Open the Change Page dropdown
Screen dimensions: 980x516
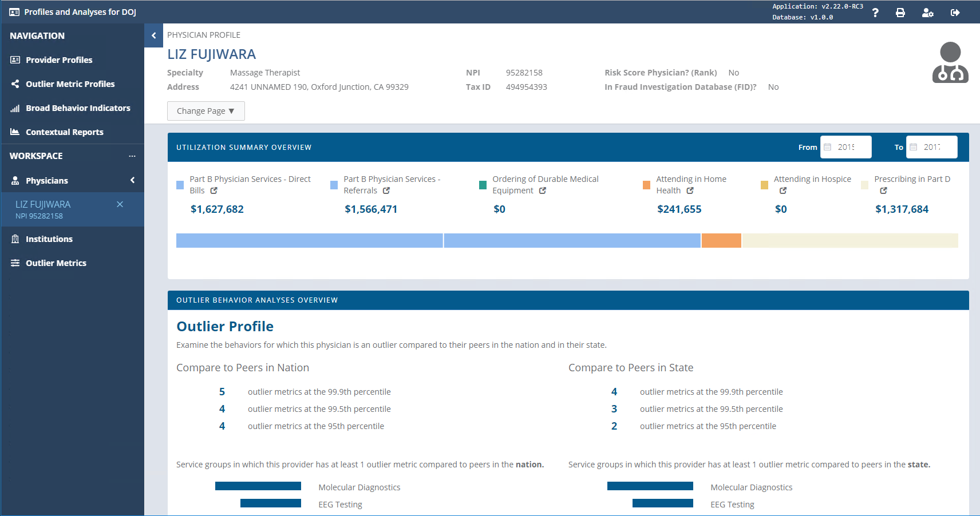[x=206, y=111]
